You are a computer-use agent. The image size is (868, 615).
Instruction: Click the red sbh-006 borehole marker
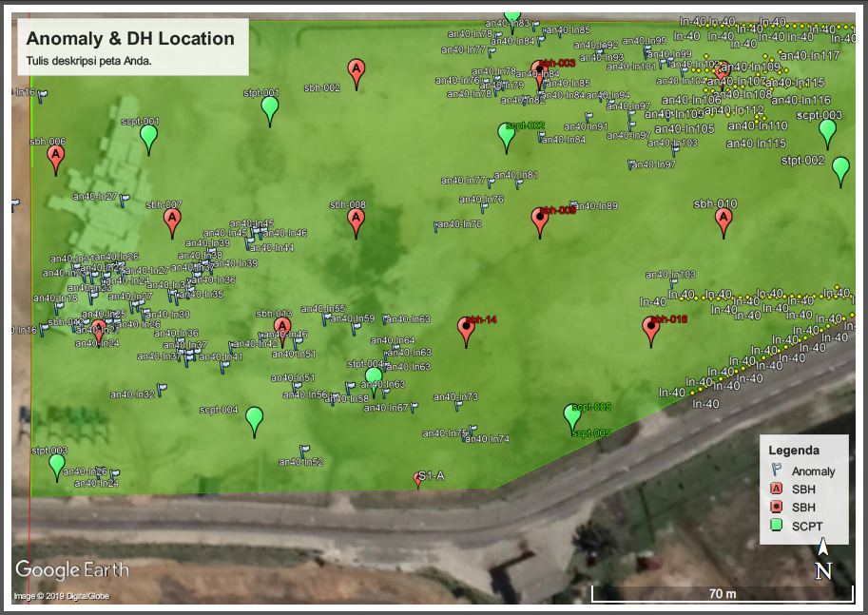(x=56, y=157)
